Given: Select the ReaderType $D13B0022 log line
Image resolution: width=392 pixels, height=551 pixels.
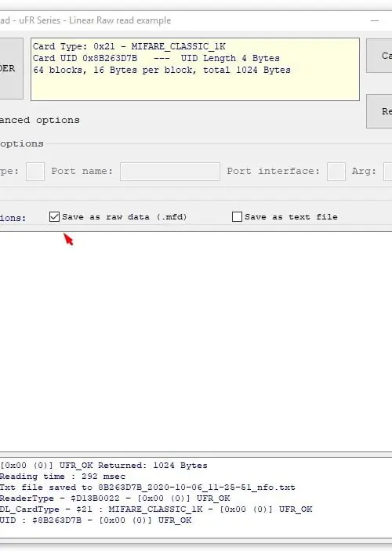Looking at the screenshot, I should pyautogui.click(x=114, y=498).
